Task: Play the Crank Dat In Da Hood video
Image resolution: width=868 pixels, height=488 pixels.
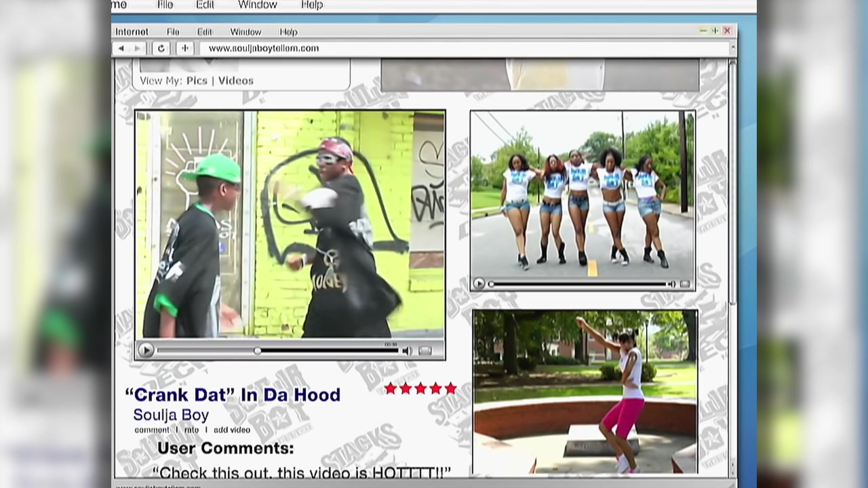Action: tap(145, 350)
